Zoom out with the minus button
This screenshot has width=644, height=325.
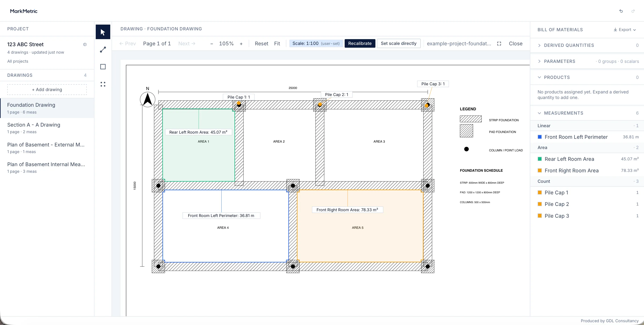point(212,44)
